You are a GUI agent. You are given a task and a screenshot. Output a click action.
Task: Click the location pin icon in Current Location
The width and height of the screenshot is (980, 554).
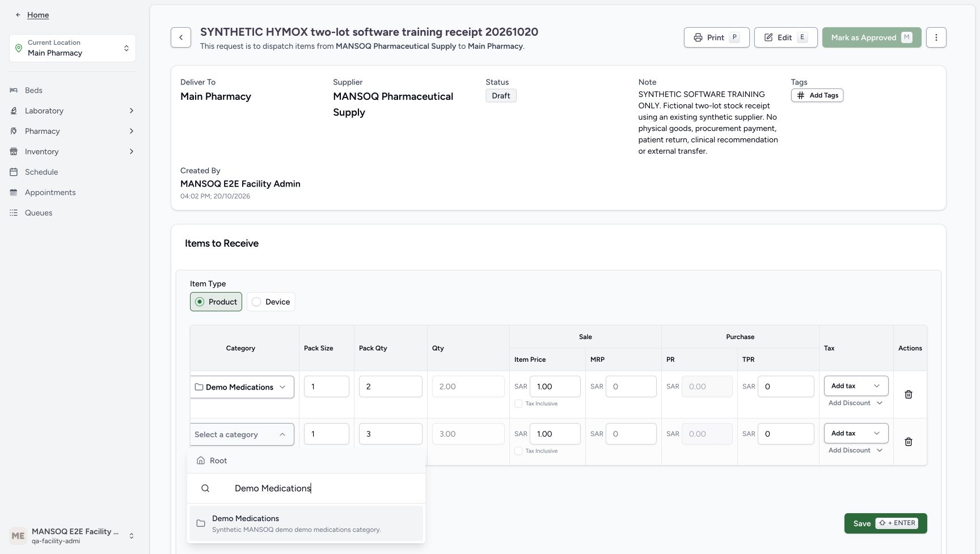pos(19,48)
